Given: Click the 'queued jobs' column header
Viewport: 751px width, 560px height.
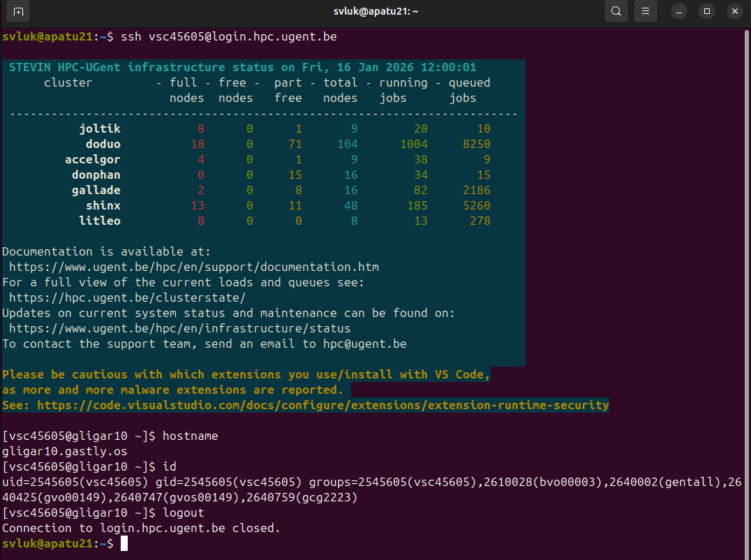Looking at the screenshot, I should click(469, 90).
